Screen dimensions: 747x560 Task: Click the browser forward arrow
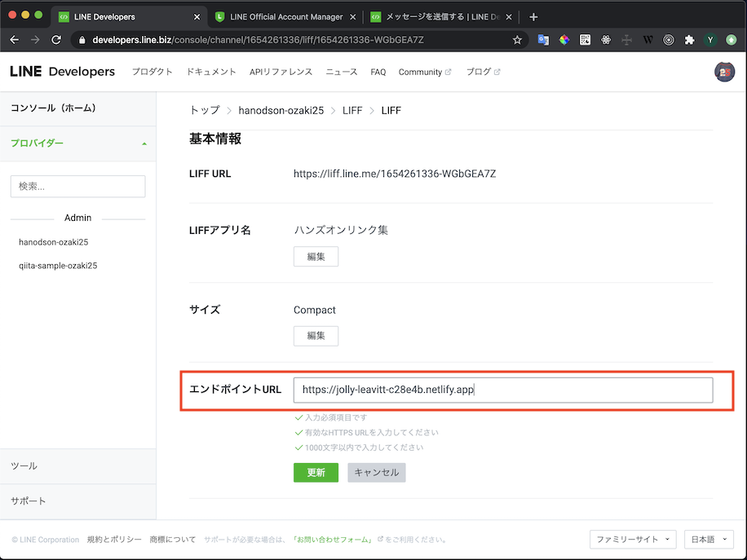pyautogui.click(x=35, y=40)
